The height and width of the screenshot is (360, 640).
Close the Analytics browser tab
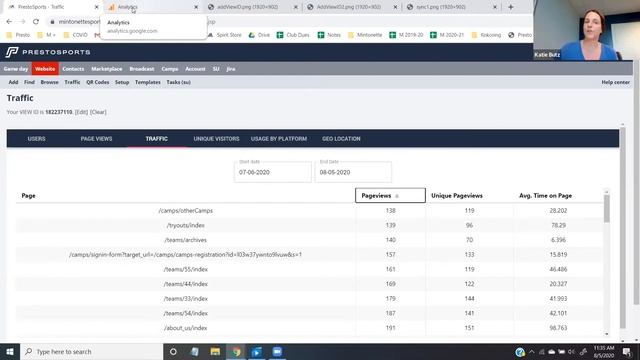click(x=196, y=7)
